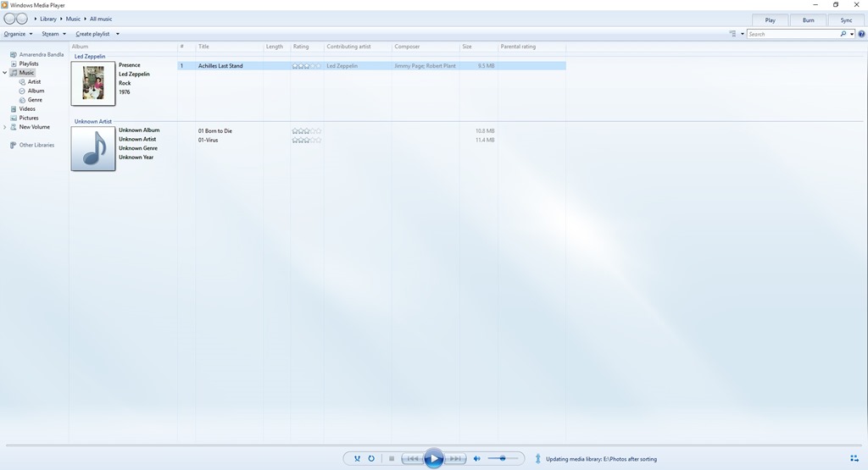The image size is (868, 470).
Task: Select the 01 Born to Die track
Action: coord(215,131)
